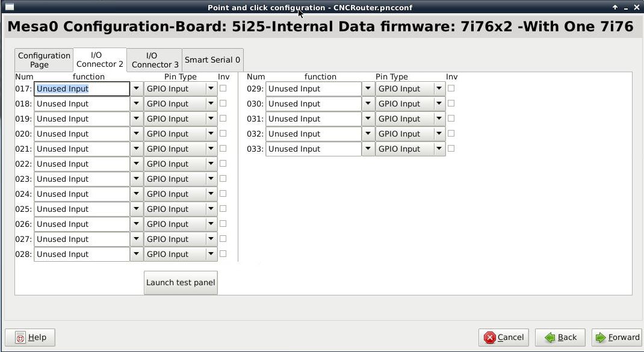The image size is (644, 352).
Task: Expand Pin Type dropdown for pin 030
Action: tap(439, 103)
